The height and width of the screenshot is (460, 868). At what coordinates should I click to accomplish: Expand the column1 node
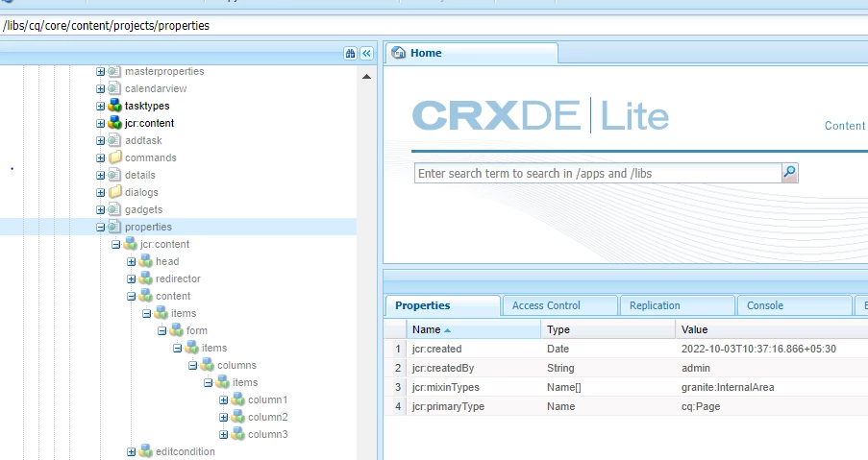coord(224,399)
